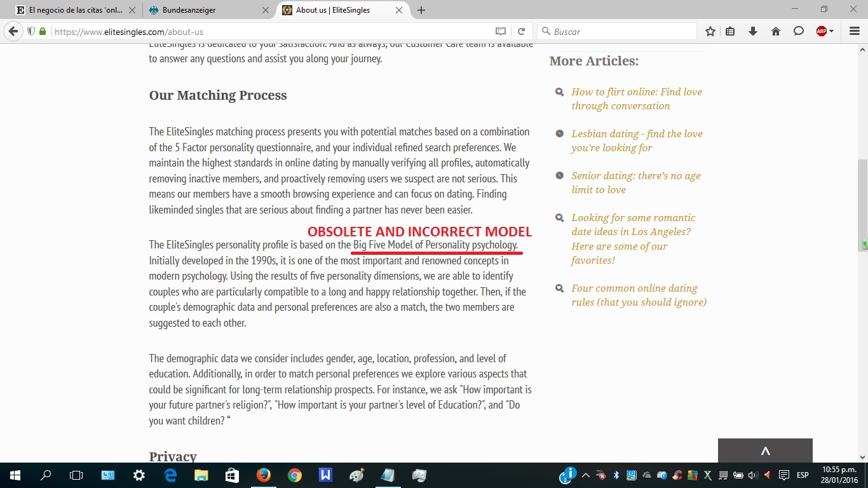Open Settings gear on the taskbar

(x=139, y=475)
